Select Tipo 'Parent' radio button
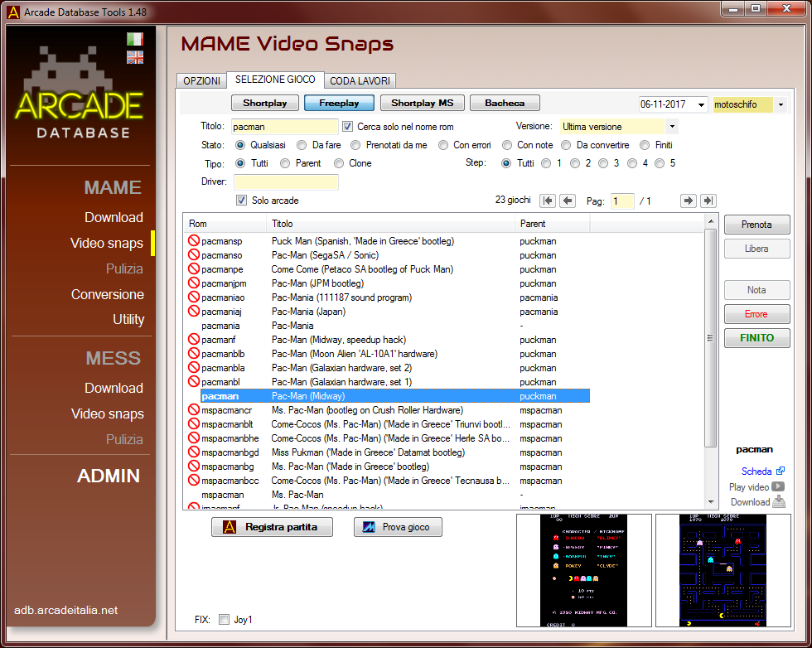This screenshot has height=648, width=812. (x=285, y=163)
